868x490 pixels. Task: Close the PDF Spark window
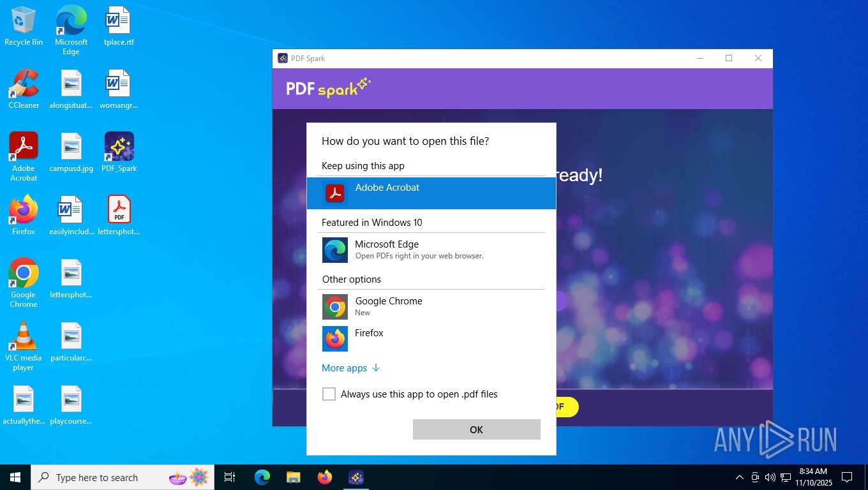(x=758, y=58)
